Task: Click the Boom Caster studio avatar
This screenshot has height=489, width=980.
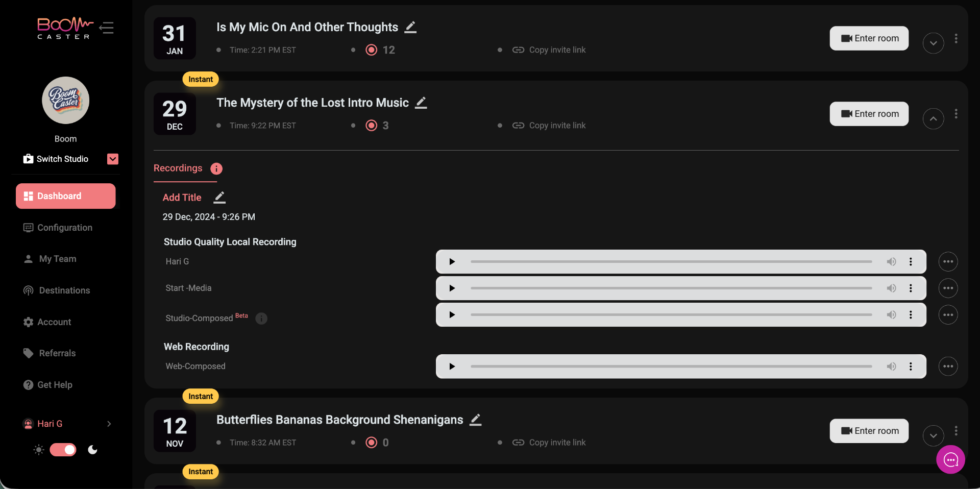Action: pos(65,101)
